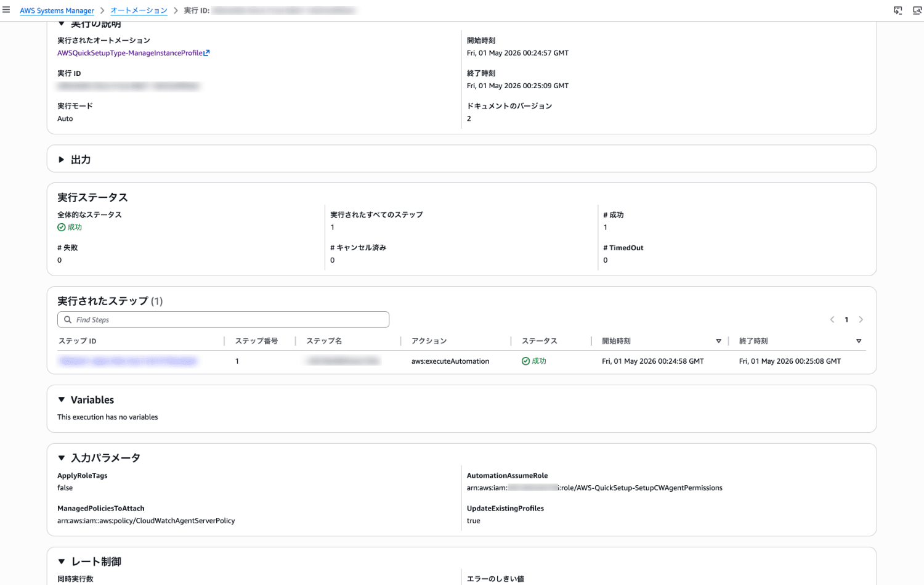Click the # キャンセル済み label
The height and width of the screenshot is (585, 924).
359,248
